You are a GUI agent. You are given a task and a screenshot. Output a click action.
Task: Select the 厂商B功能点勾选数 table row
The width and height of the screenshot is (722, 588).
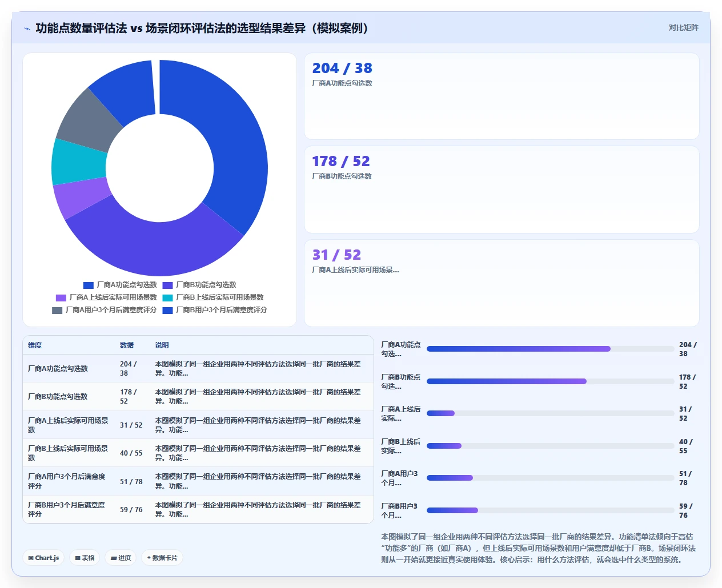198,397
